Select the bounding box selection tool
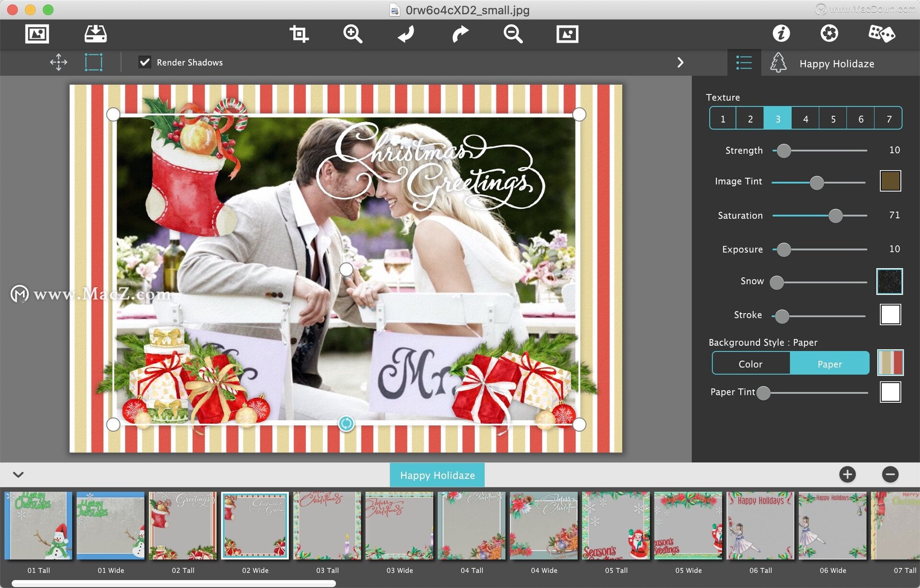 click(x=93, y=62)
